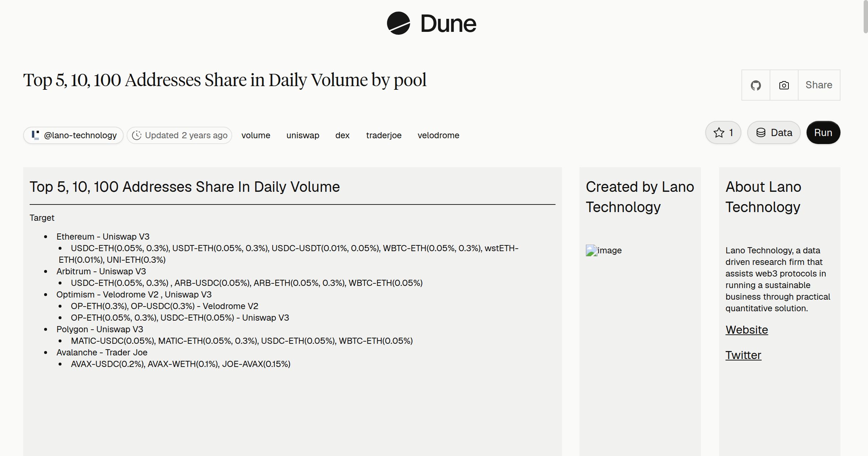The image size is (868, 456).
Task: Select the uniswap tag
Action: tap(303, 135)
